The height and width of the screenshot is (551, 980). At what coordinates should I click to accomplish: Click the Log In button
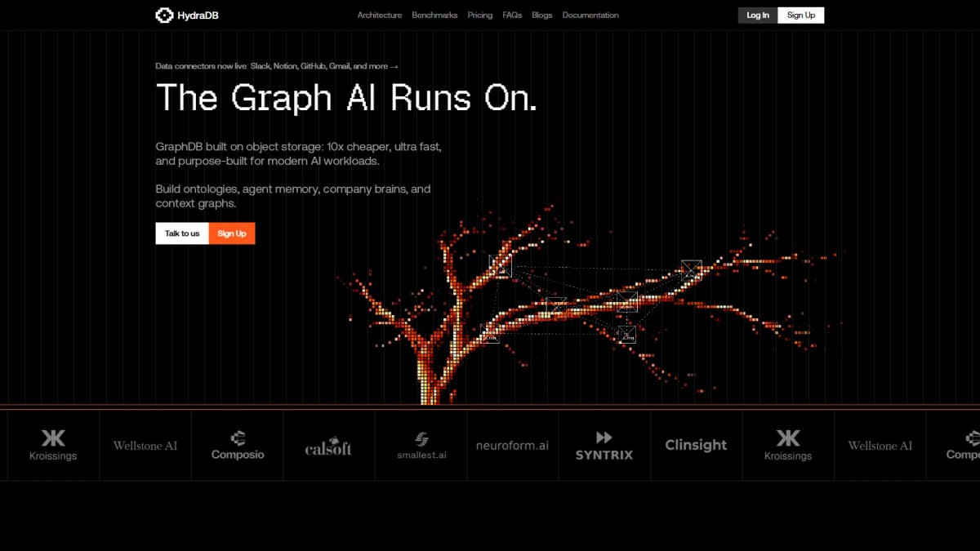(758, 15)
